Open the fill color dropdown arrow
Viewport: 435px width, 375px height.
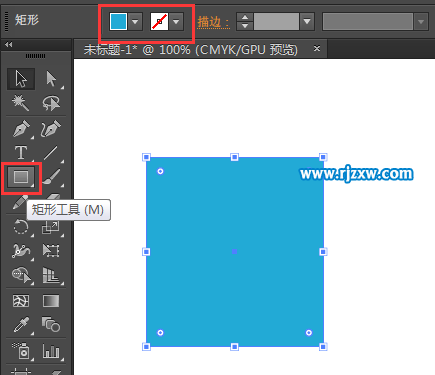135,22
